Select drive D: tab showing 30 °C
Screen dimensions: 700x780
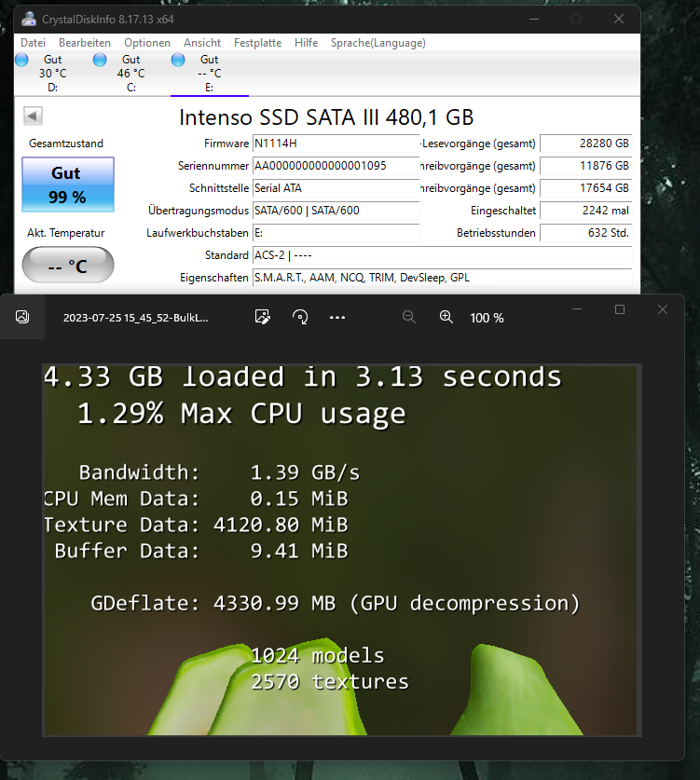(x=53, y=73)
